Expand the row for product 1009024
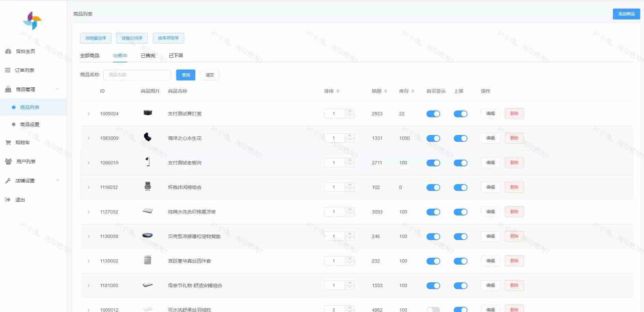Screen dimensions: 644x312 point(89,114)
